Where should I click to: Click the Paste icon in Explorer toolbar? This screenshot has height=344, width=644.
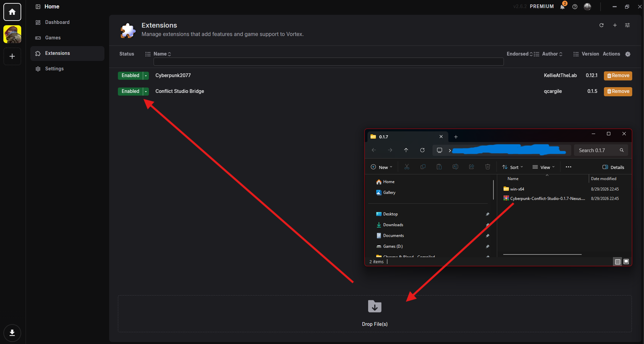tap(439, 167)
